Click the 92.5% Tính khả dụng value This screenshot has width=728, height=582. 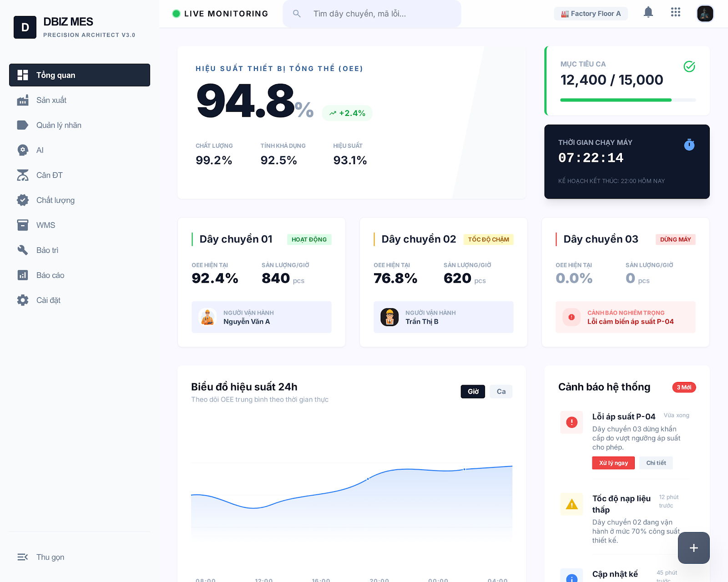pyautogui.click(x=278, y=160)
